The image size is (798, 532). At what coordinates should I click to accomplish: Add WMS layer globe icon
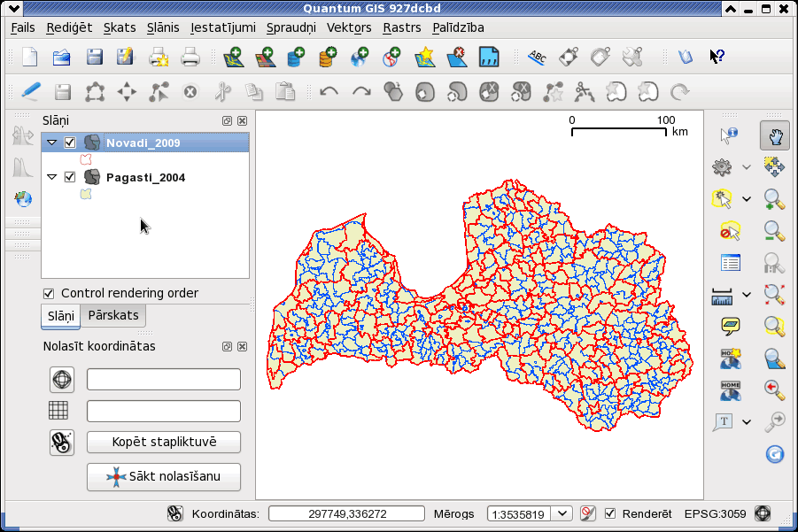360,57
